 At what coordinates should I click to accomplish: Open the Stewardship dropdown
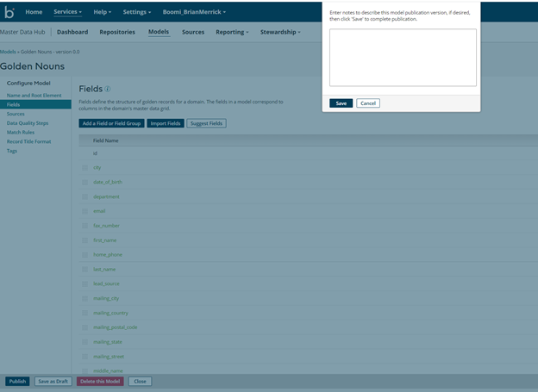[x=280, y=32]
